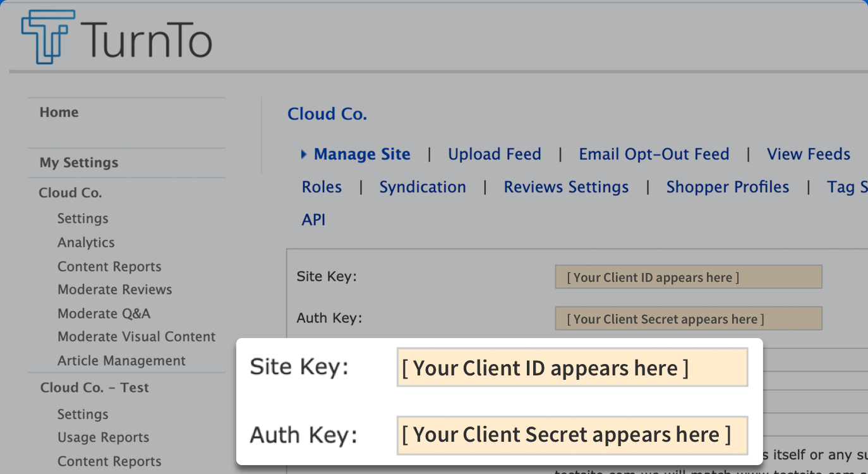Open Article Management
This screenshot has height=474, width=868.
click(x=122, y=361)
